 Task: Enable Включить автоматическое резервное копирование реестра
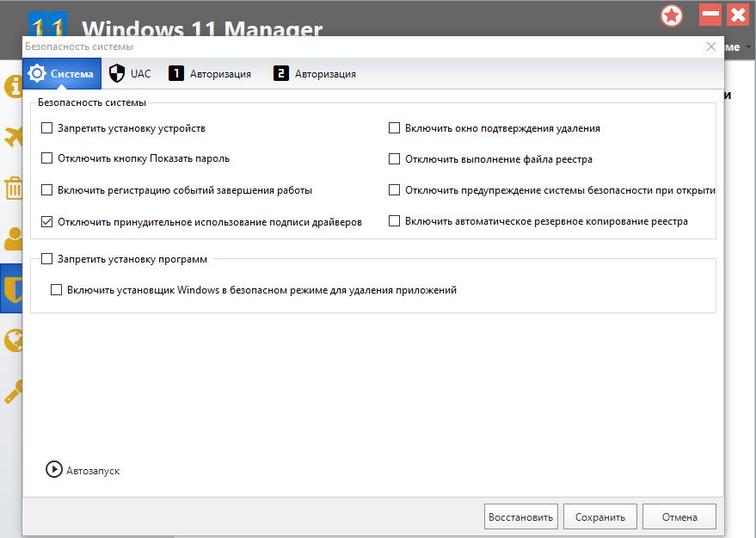click(x=395, y=221)
